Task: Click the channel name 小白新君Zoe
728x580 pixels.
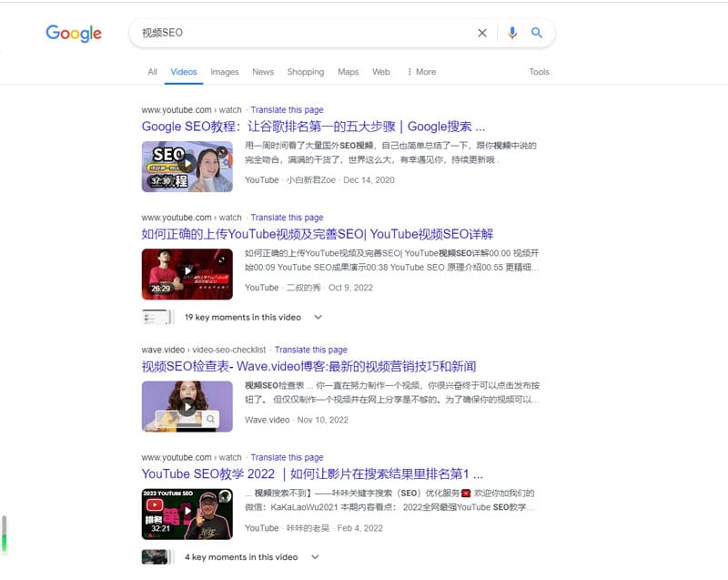Action: click(310, 180)
